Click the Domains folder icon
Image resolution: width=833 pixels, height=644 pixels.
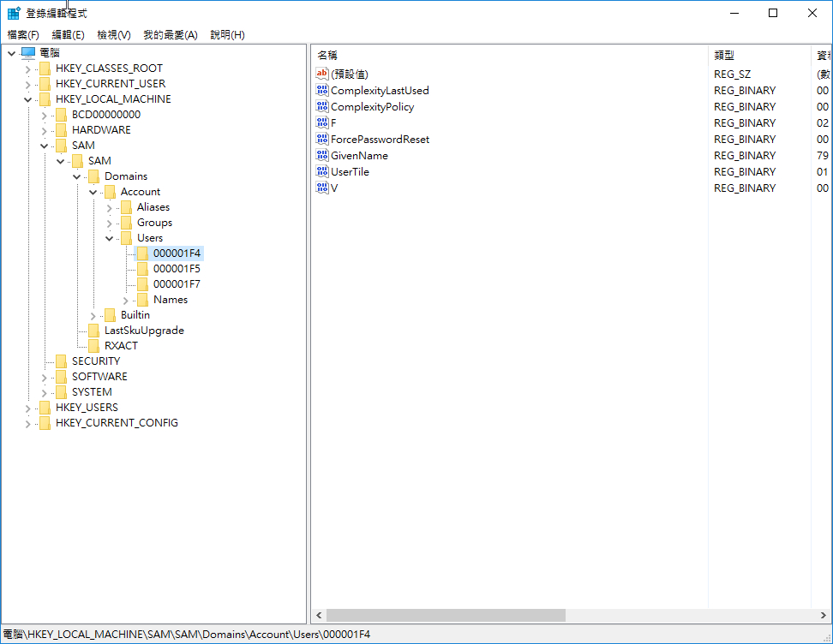[94, 176]
